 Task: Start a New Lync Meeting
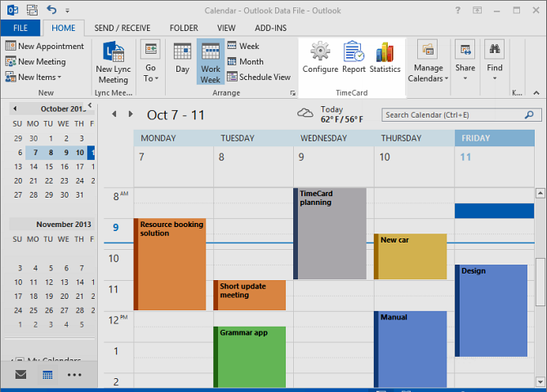113,63
